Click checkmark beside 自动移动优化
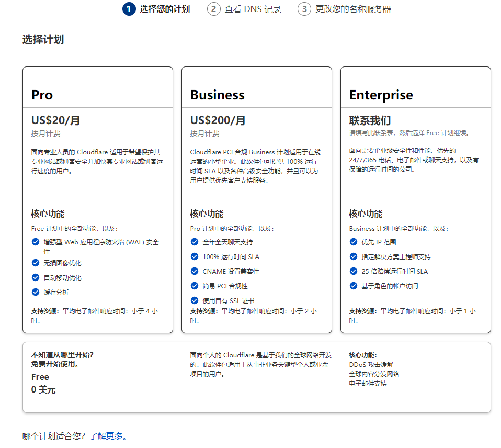This screenshot has height=448, width=501. pos(36,277)
